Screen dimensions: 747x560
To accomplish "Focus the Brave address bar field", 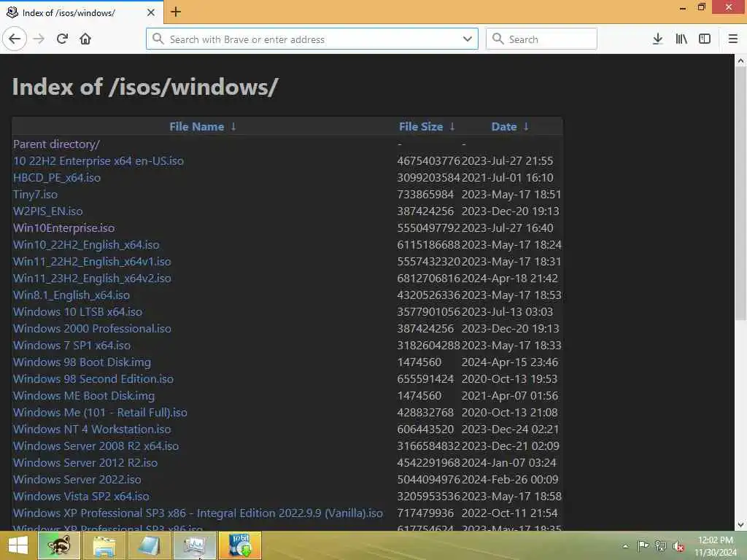I will [312, 39].
